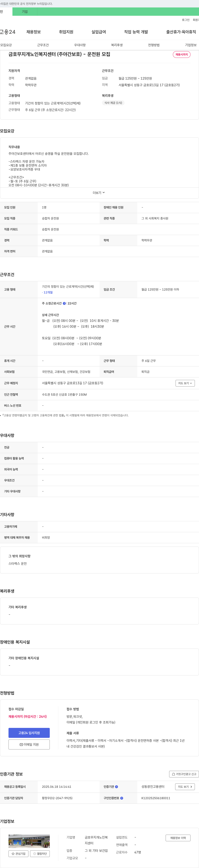Open 채용정보 이력 button

tap(178, 838)
